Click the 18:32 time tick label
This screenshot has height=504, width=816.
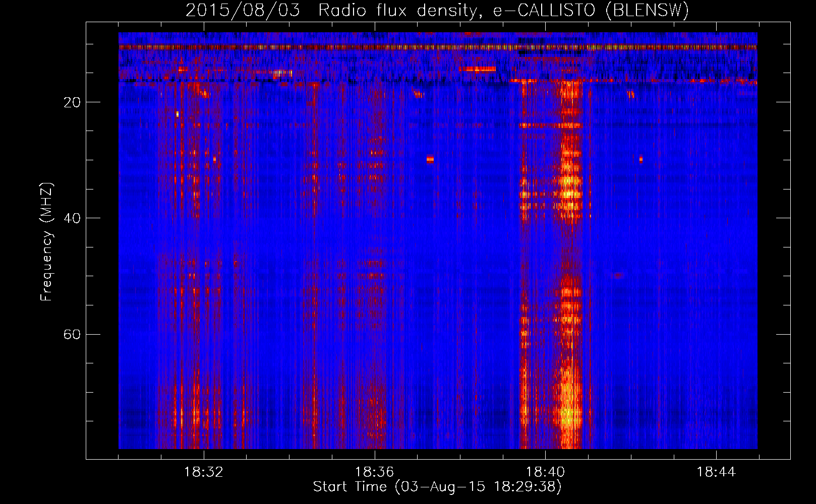click(204, 472)
